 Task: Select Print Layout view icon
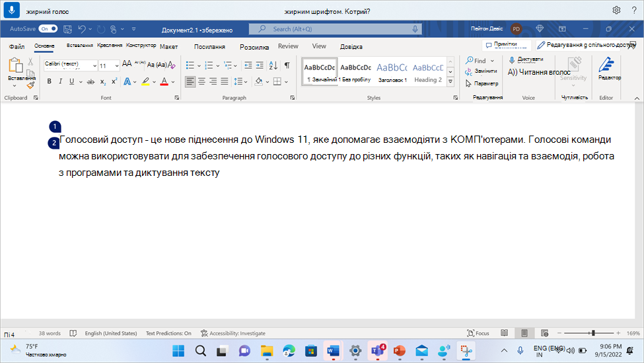(524, 333)
